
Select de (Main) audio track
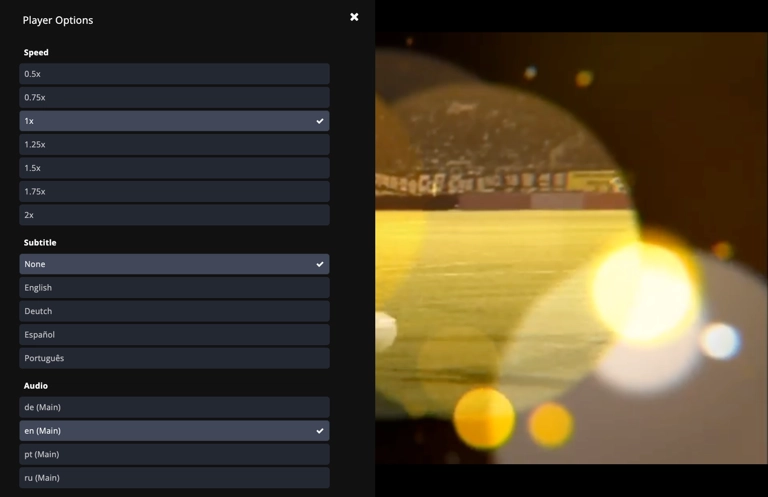pyautogui.click(x=174, y=407)
